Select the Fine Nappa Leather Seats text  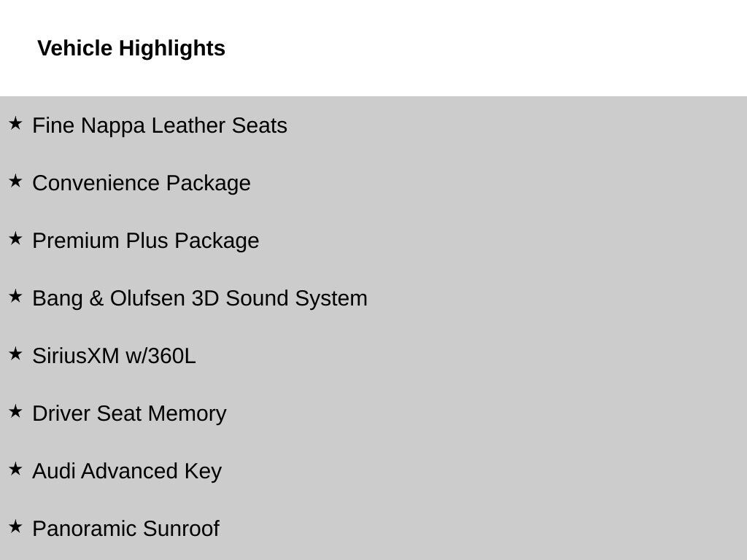[160, 125]
